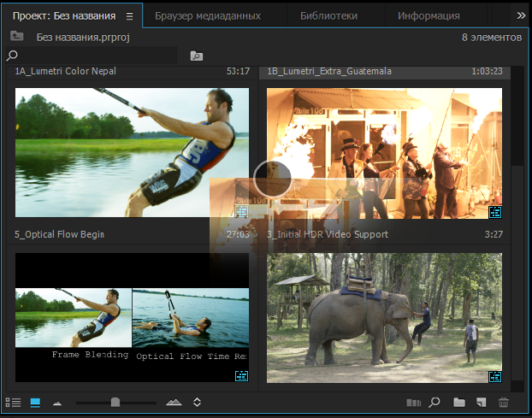The width and height of the screenshot is (532, 418).
Task: Click into the project search field
Action: (x=92, y=56)
